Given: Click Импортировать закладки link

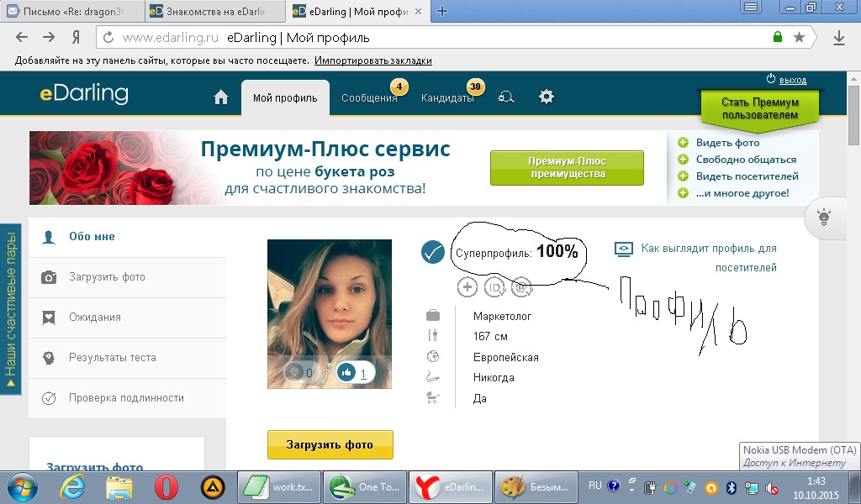Looking at the screenshot, I should (372, 60).
